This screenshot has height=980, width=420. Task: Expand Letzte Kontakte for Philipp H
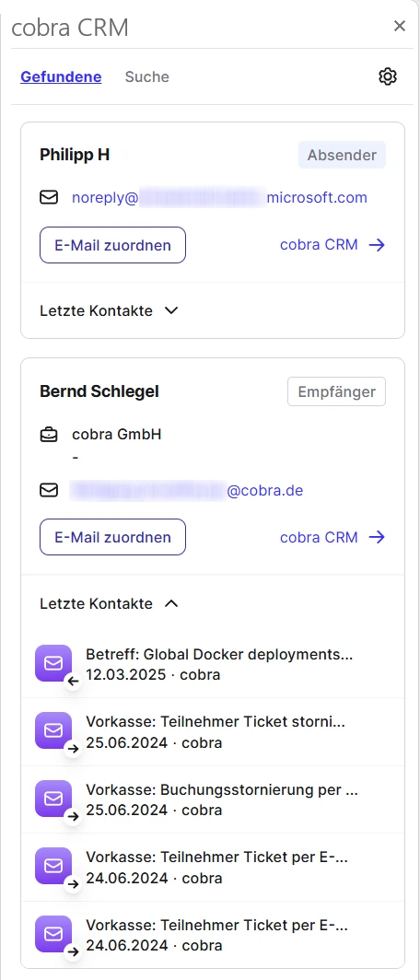coord(110,310)
